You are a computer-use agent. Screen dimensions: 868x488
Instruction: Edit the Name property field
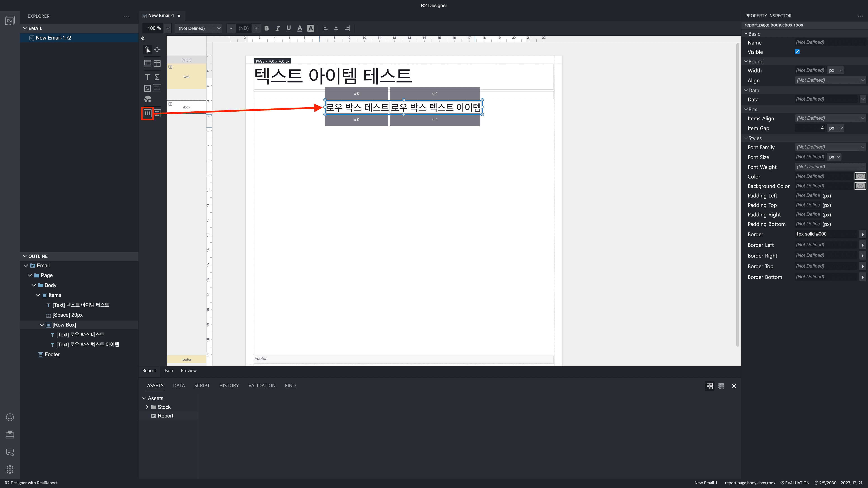830,42
